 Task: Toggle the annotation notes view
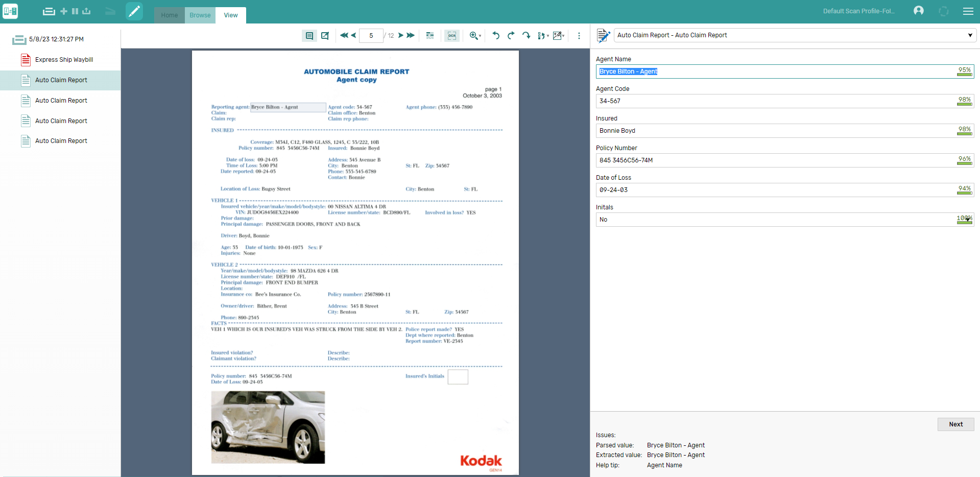point(309,36)
